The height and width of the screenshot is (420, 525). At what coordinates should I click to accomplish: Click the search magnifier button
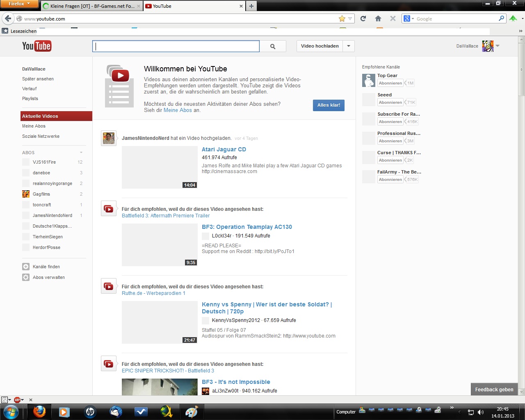[x=273, y=46]
